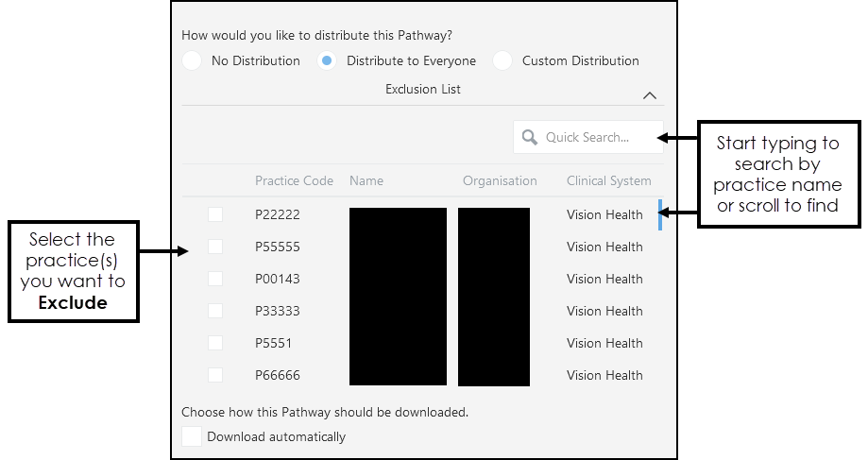
Task: Sort by Practice Code column header
Action: pos(294,181)
